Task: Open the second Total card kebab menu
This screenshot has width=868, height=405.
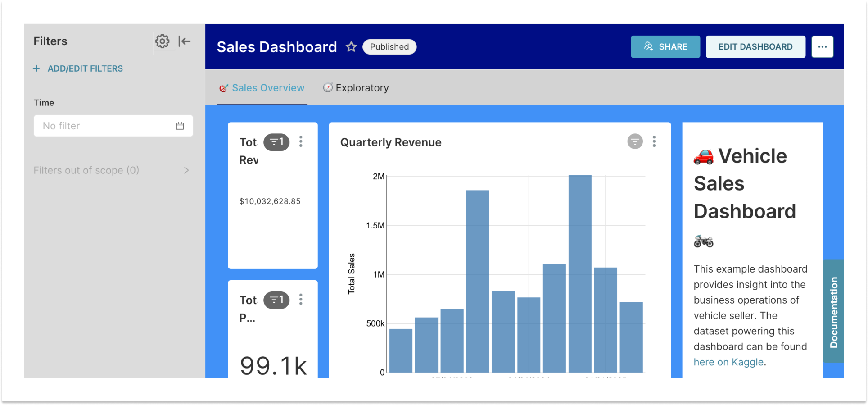Action: [301, 300]
